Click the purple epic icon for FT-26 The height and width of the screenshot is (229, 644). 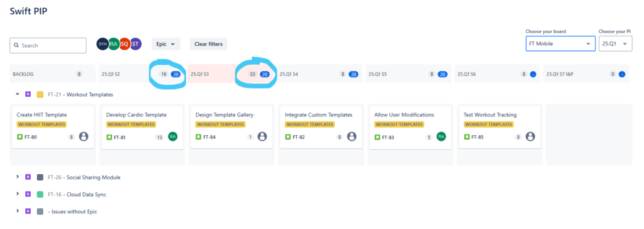click(28, 177)
